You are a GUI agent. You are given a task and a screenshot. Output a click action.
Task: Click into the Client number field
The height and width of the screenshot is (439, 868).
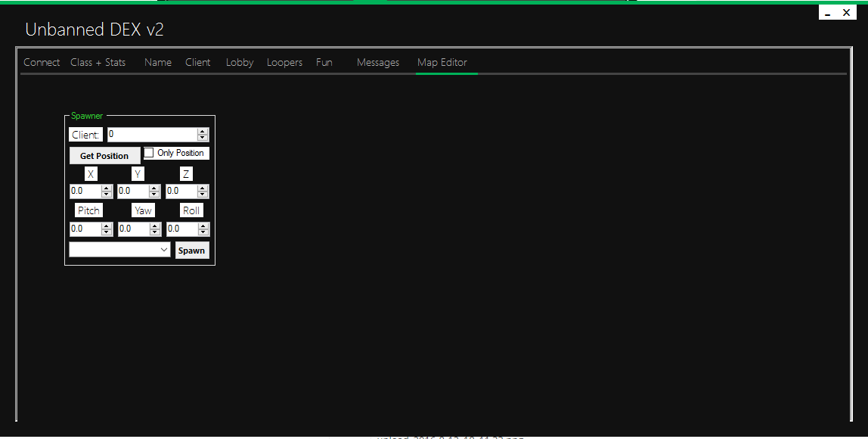click(151, 135)
